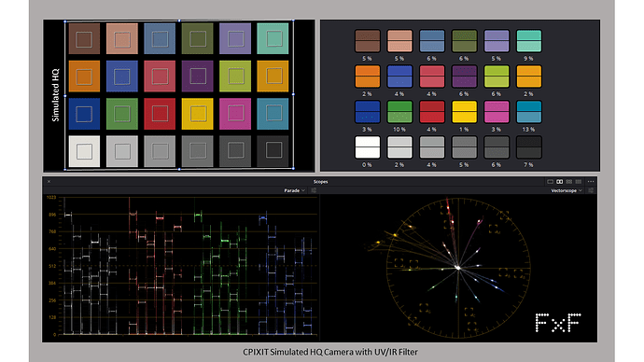
Task: Open Parade scope settings icon
Action: pyautogui.click(x=314, y=190)
